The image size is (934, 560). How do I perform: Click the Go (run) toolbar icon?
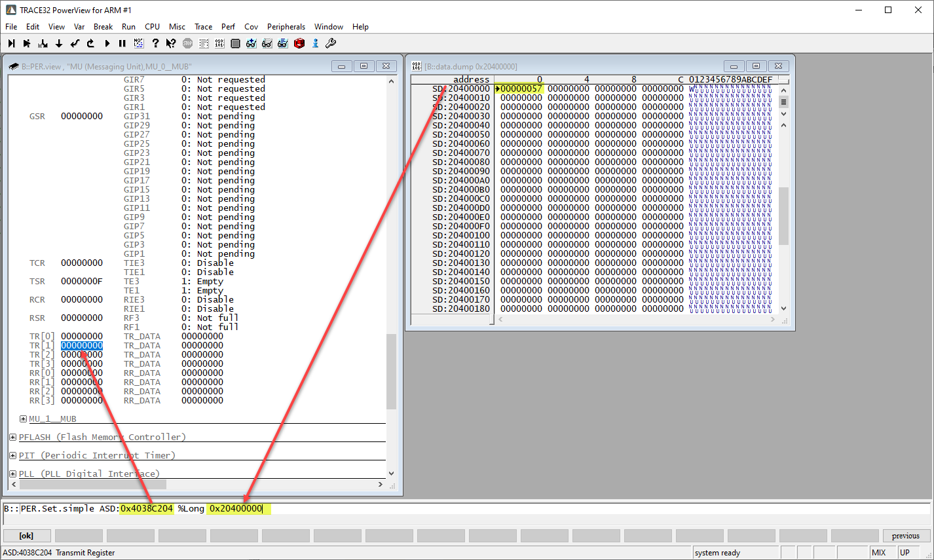[x=107, y=43]
